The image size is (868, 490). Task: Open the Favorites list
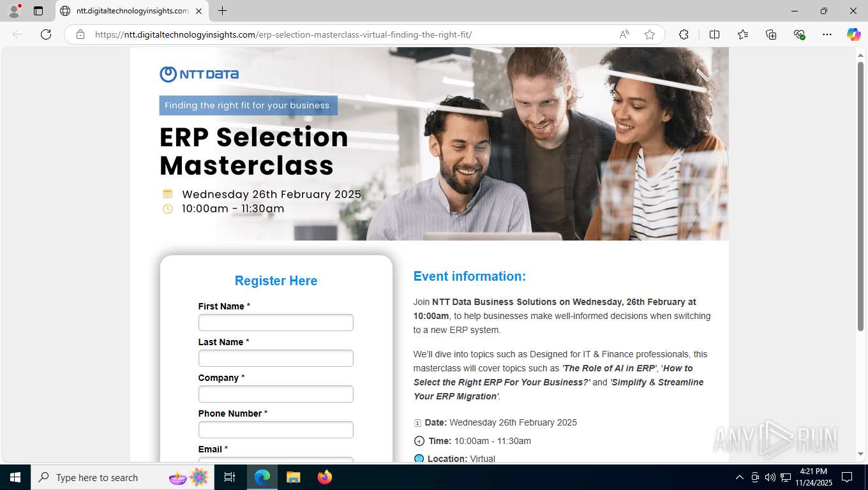[743, 34]
